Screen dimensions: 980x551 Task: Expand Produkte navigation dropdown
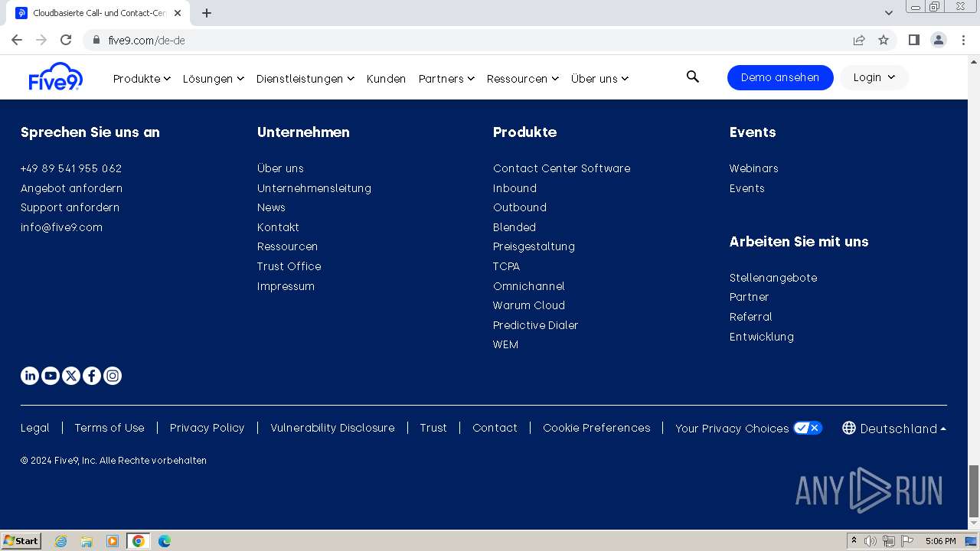[x=142, y=78]
